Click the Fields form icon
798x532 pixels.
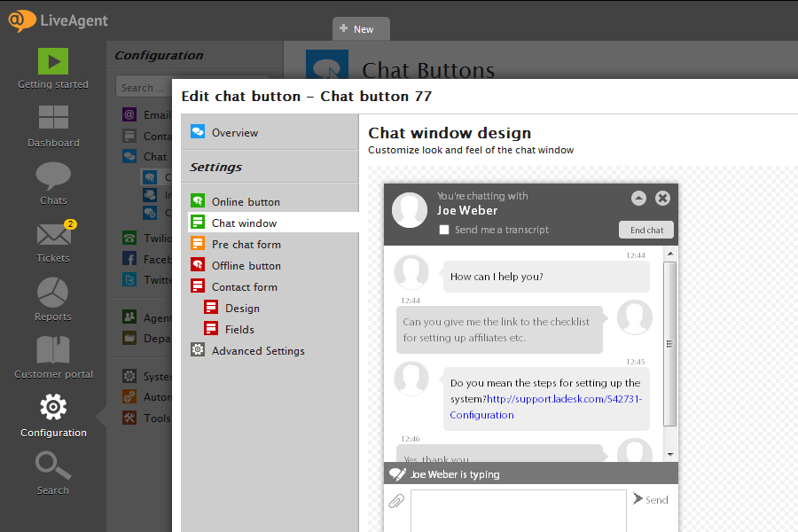pos(211,329)
